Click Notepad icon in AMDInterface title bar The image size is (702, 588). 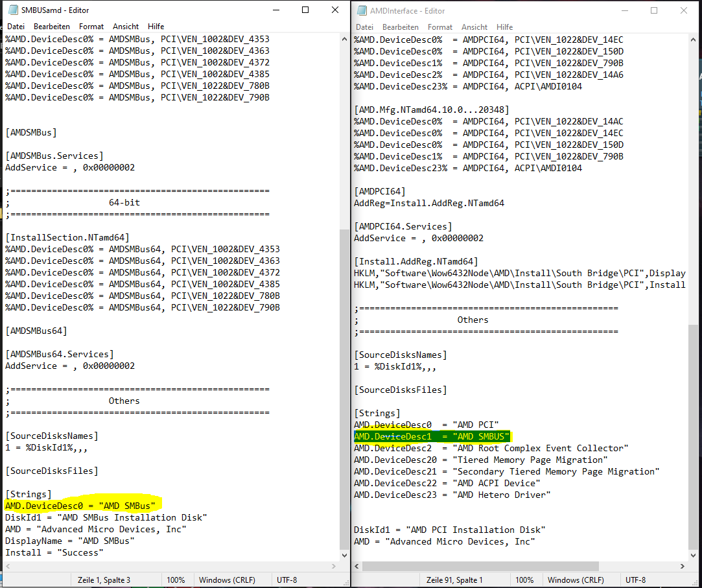tap(361, 11)
